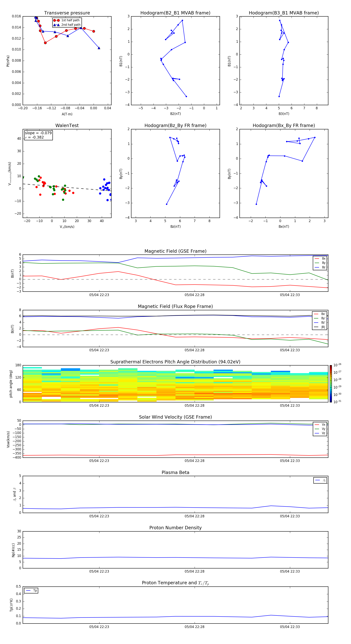Select the Bx' entry in flux rope legend
The height and width of the screenshot is (644, 351).
click(x=320, y=314)
